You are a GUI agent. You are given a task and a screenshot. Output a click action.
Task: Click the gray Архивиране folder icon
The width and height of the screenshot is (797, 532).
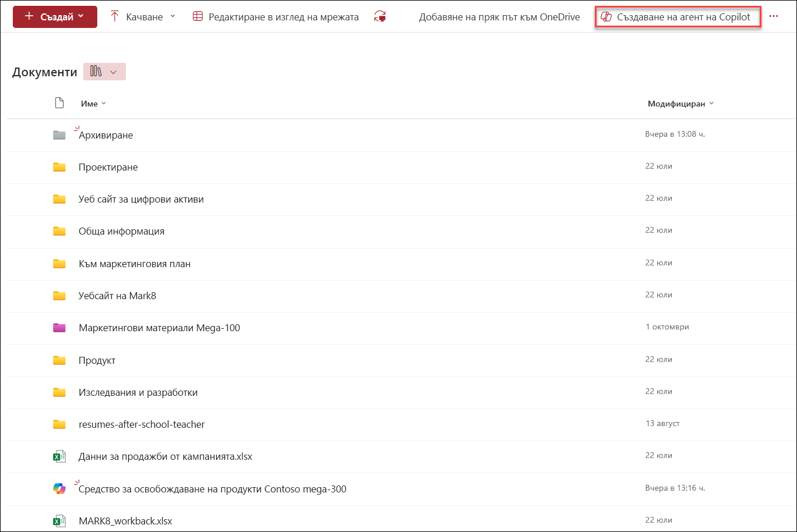point(59,135)
